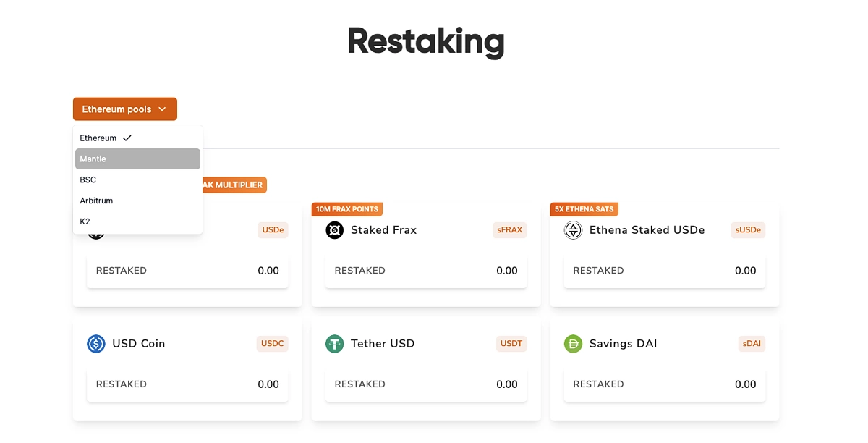Select Mantle from the network list
This screenshot has width=868, height=443.
pos(137,159)
